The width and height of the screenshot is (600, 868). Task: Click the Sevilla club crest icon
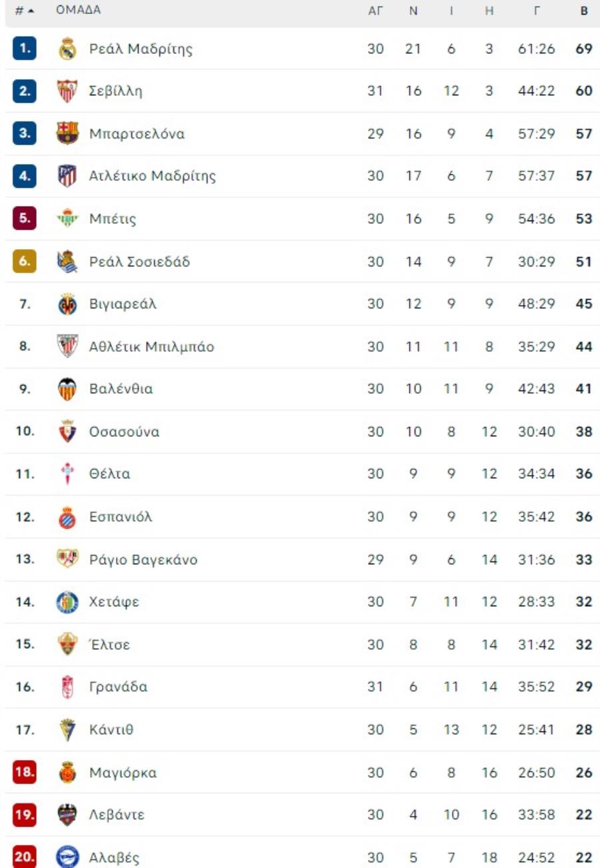67,91
